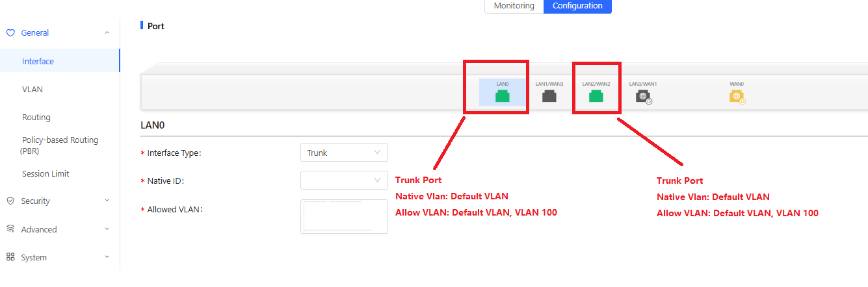This screenshot has width=868, height=287.
Task: Click the General heart icon in sidebar
Action: click(x=10, y=33)
